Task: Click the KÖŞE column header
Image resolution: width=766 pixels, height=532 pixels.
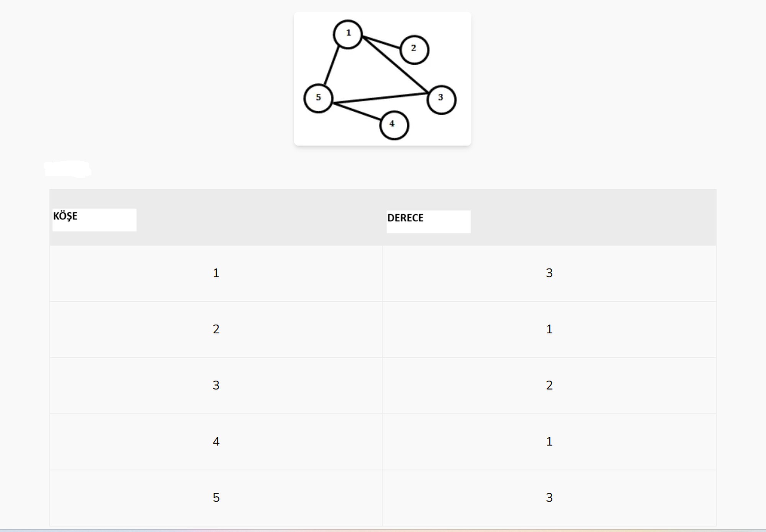Action: pos(65,216)
